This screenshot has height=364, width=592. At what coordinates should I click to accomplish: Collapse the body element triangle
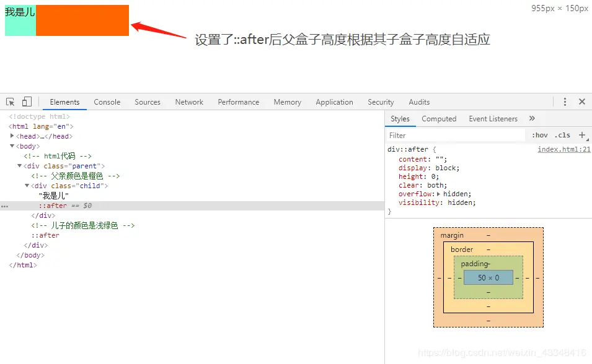[12, 146]
